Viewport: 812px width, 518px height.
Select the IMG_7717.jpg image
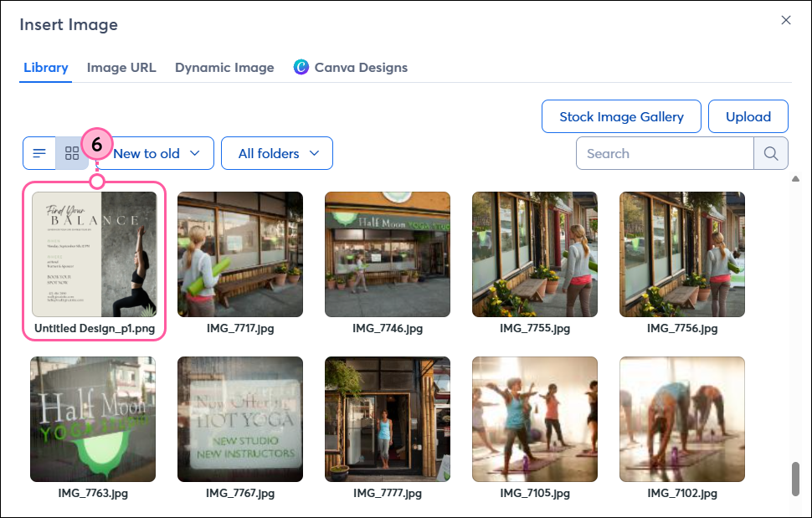point(240,254)
